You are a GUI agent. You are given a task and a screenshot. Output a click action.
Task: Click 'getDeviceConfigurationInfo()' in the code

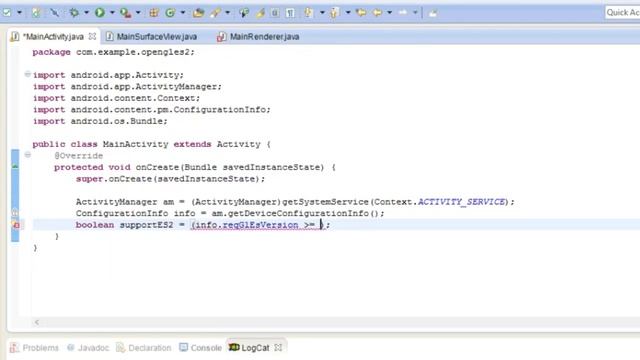click(x=304, y=213)
